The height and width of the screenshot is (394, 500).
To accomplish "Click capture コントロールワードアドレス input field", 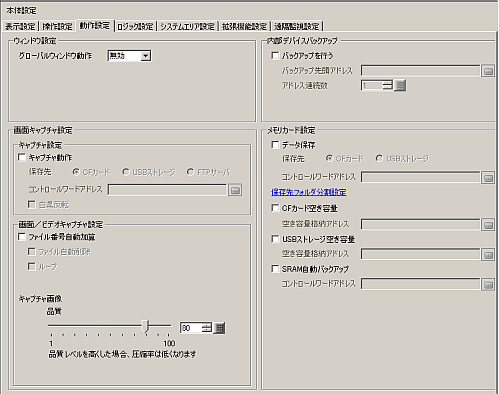I will click(167, 190).
